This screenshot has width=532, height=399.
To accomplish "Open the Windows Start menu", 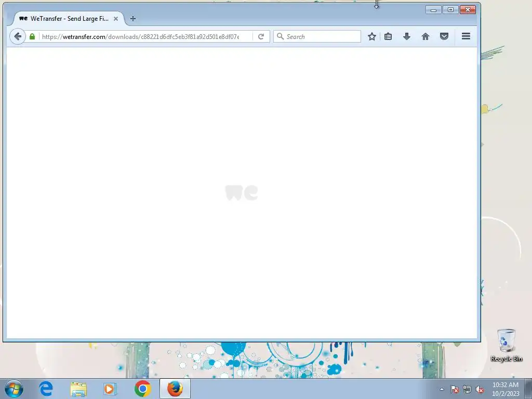I will coord(14,389).
